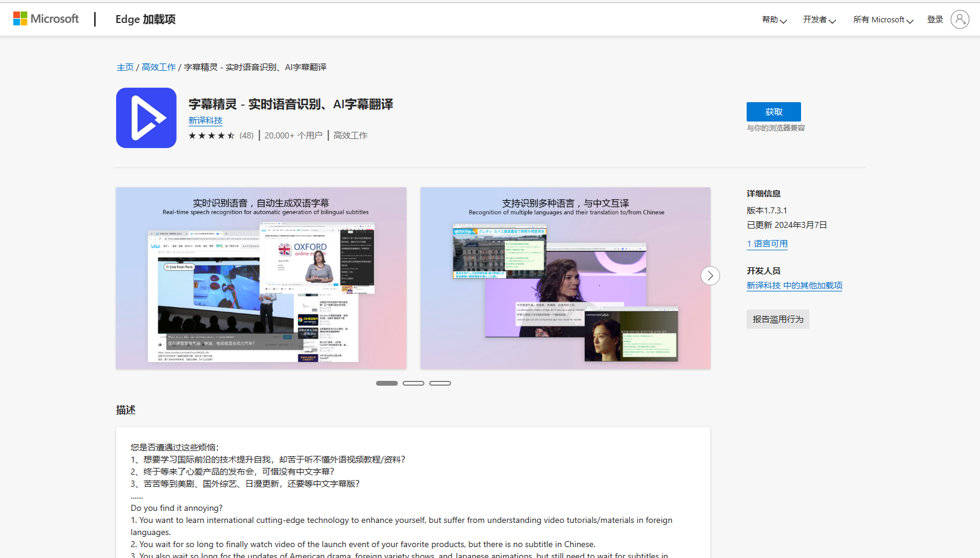Advance the screenshot carousel with the right arrow
980x558 pixels.
[710, 276]
